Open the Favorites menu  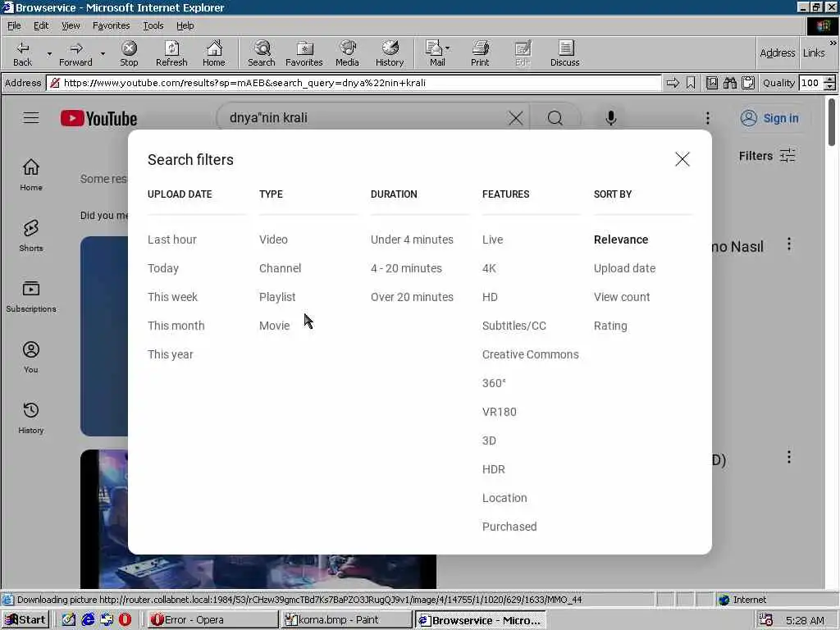click(111, 25)
